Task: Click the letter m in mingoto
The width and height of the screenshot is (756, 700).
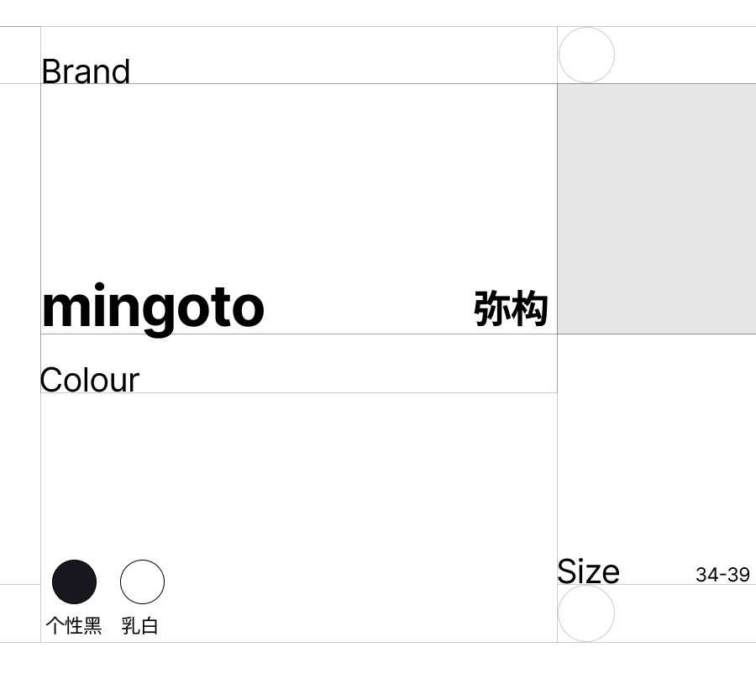Action: tap(64, 308)
